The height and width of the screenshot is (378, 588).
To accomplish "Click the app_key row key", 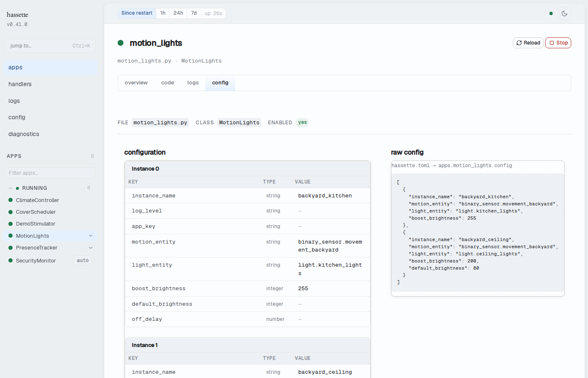I will click(x=144, y=226).
